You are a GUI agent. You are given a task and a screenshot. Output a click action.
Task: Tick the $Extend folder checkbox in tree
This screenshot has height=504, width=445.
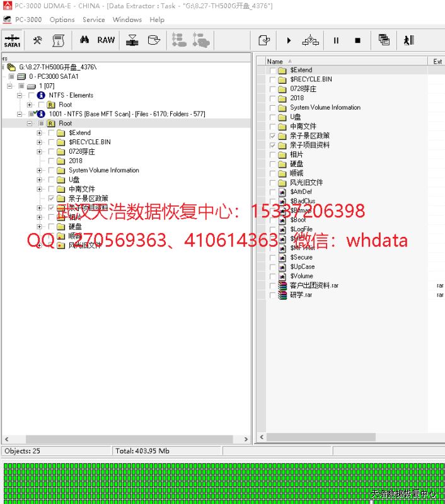[51, 133]
